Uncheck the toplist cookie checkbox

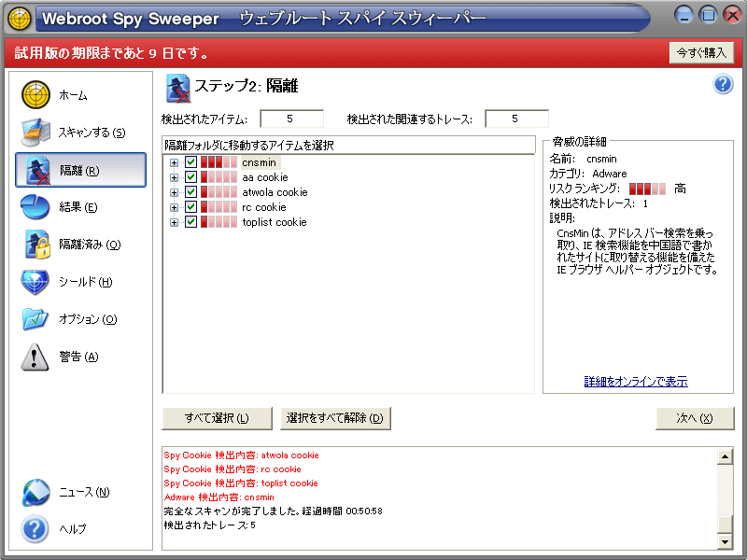coord(191,222)
